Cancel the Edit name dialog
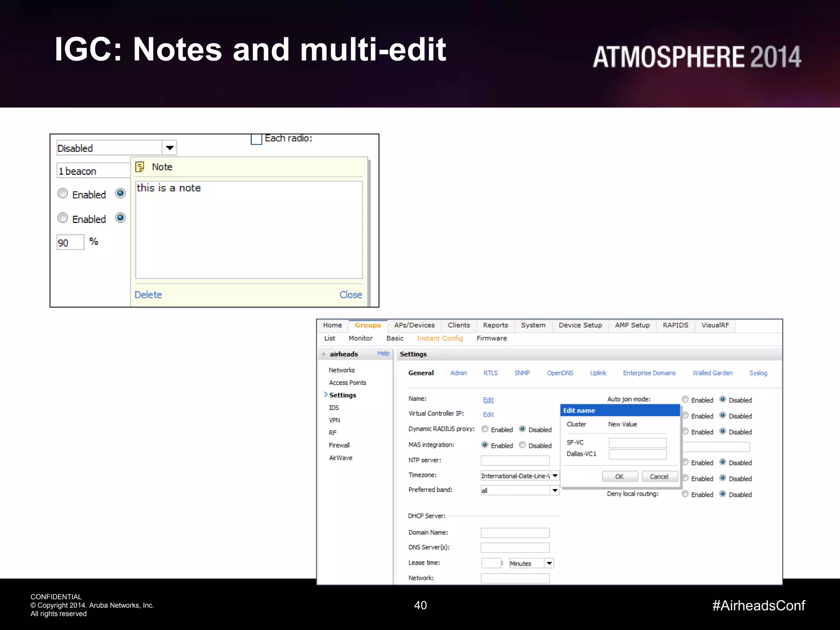Viewport: 840px width, 630px height. coord(659,477)
